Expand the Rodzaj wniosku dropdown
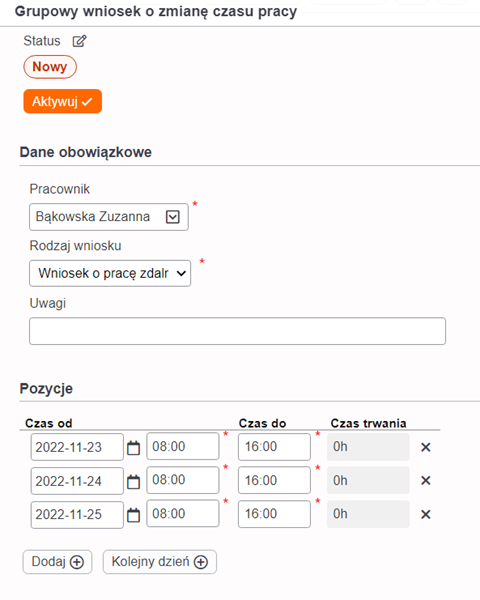 coord(110,273)
